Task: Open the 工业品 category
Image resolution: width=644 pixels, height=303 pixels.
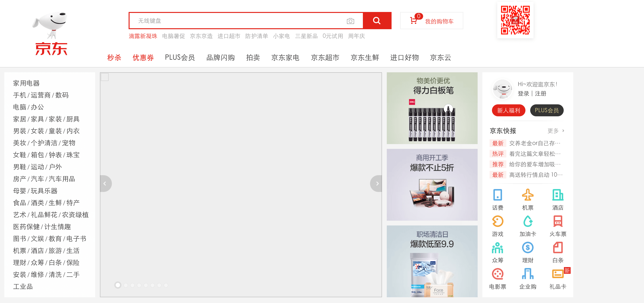Action: (23, 286)
